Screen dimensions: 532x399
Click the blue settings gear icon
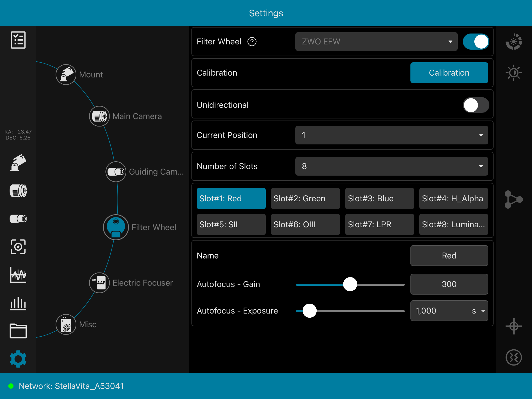(18, 359)
